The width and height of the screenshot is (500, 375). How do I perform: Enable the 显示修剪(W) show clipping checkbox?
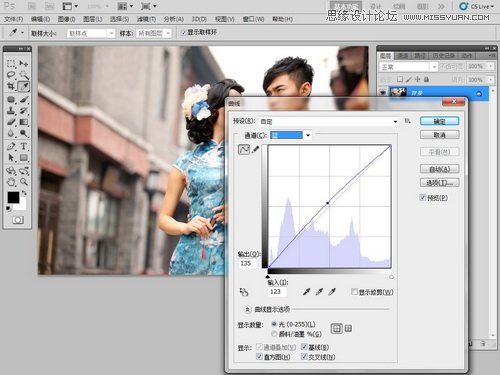click(354, 292)
